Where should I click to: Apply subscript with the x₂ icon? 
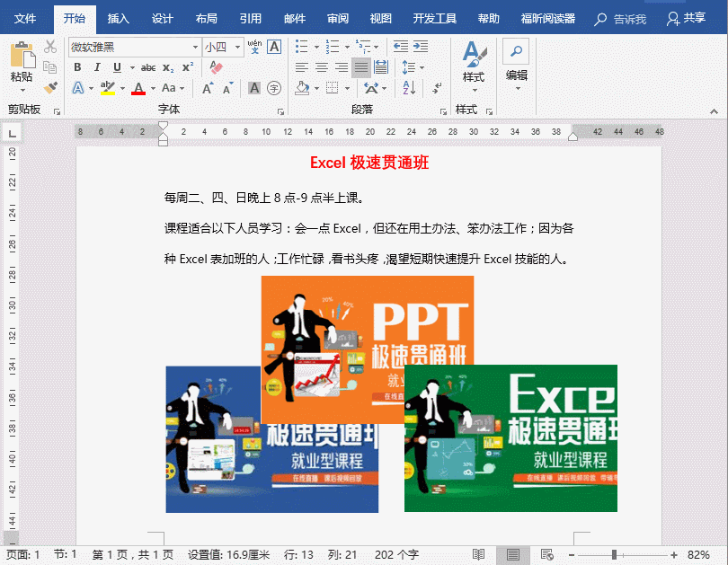point(168,67)
